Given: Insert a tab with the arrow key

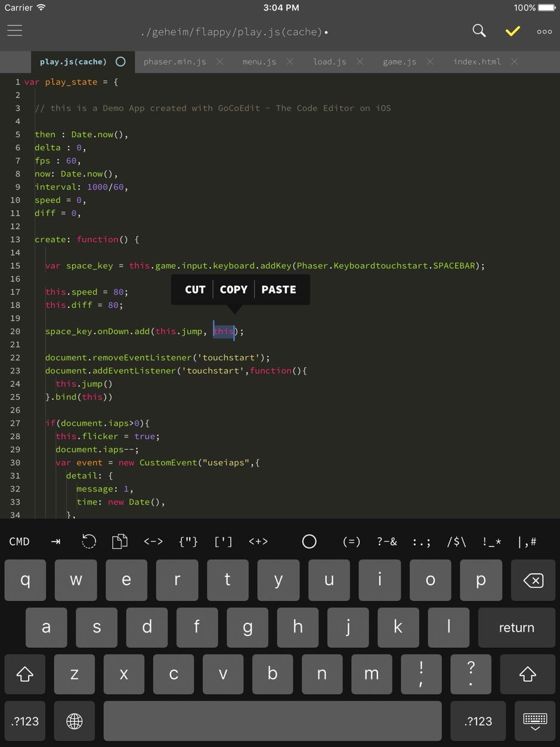Looking at the screenshot, I should 55,541.
